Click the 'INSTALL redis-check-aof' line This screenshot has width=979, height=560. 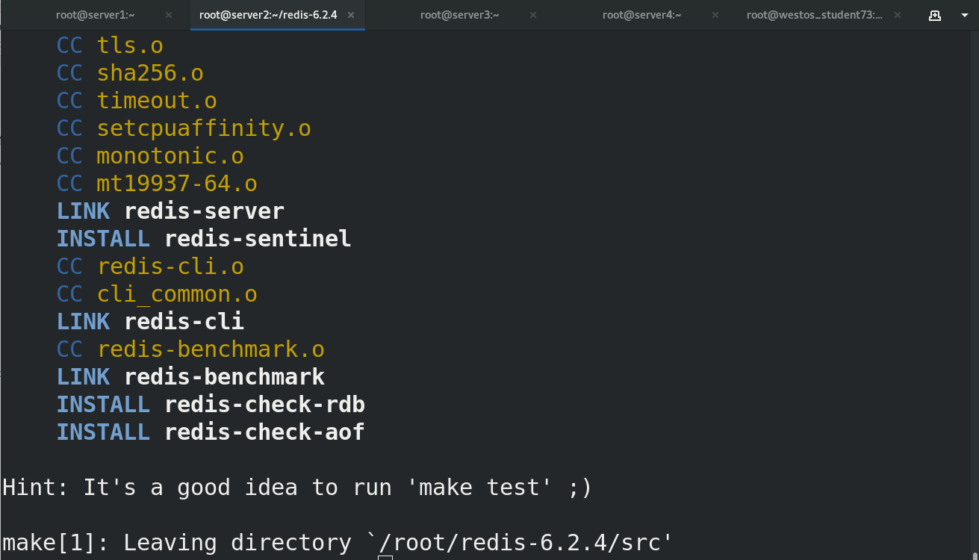(211, 432)
